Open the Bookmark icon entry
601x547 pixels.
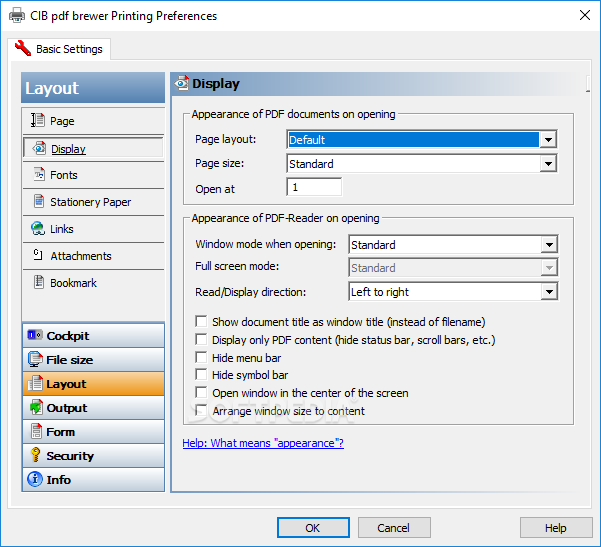[39, 282]
